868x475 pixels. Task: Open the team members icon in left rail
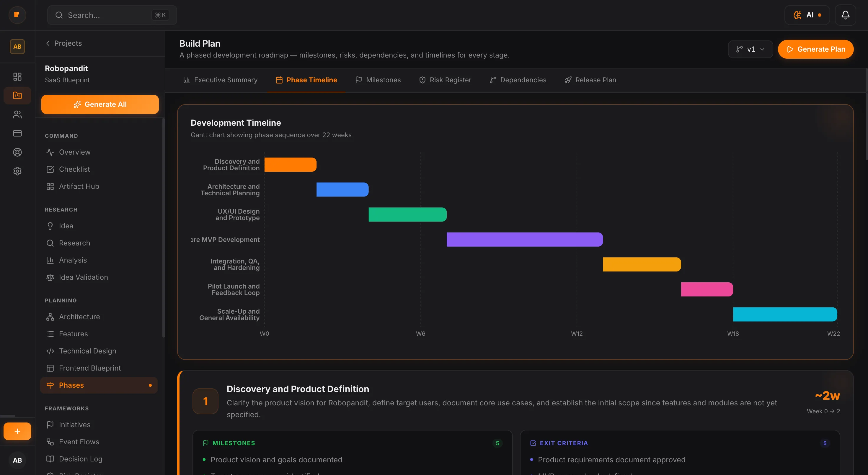pos(17,114)
